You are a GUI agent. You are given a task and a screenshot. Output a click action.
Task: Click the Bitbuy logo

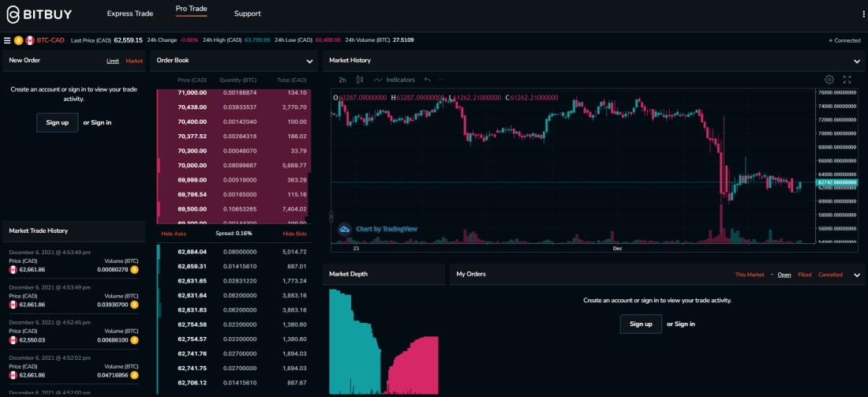click(39, 14)
